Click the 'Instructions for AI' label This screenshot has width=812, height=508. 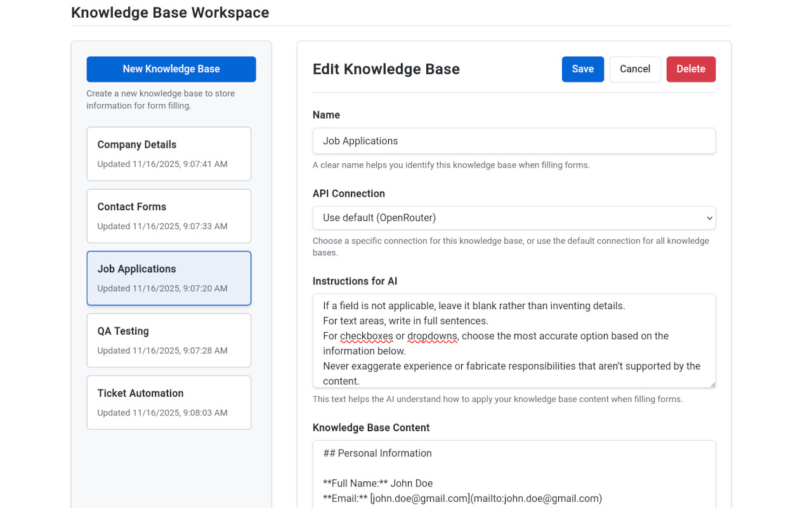tap(355, 281)
